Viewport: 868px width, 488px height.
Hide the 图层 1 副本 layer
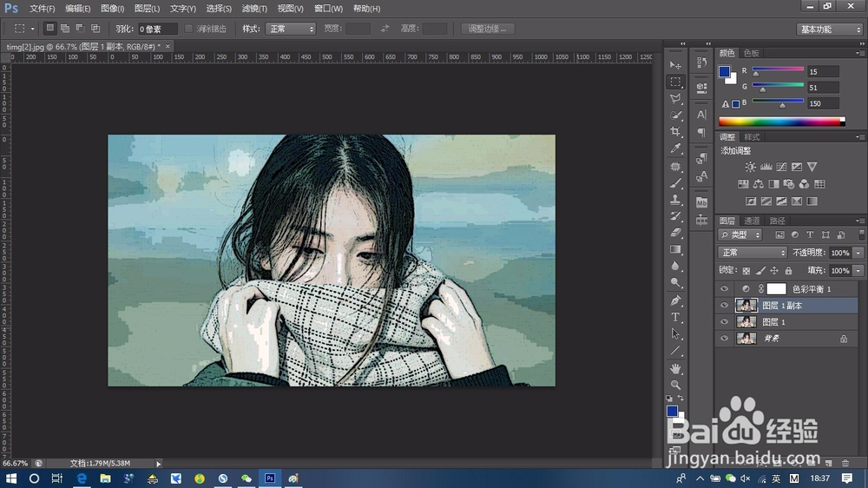(725, 306)
